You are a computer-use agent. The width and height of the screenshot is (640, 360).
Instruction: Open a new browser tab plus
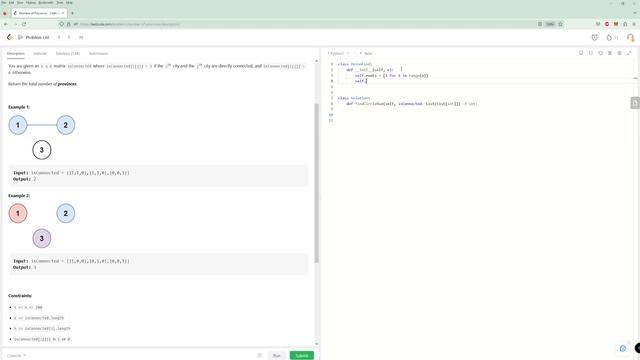[x=73, y=13]
